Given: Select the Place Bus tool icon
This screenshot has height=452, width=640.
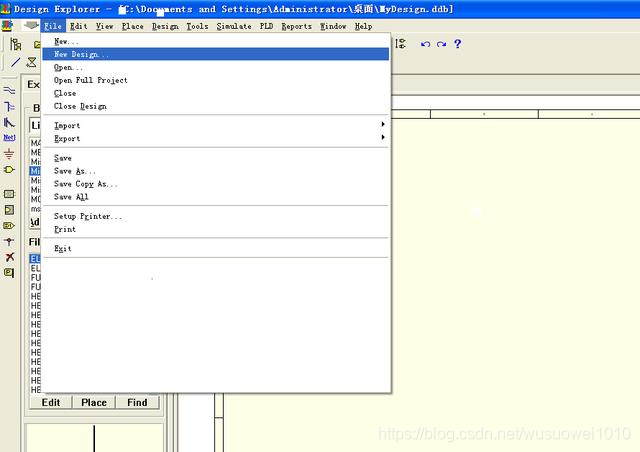Looking at the screenshot, I should tap(9, 107).
